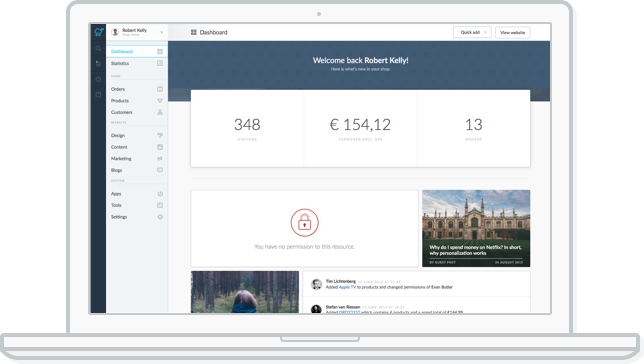Click Robert Kelly's avatar in the sidebar header
The width and height of the screenshot is (644, 364).
coord(115,32)
